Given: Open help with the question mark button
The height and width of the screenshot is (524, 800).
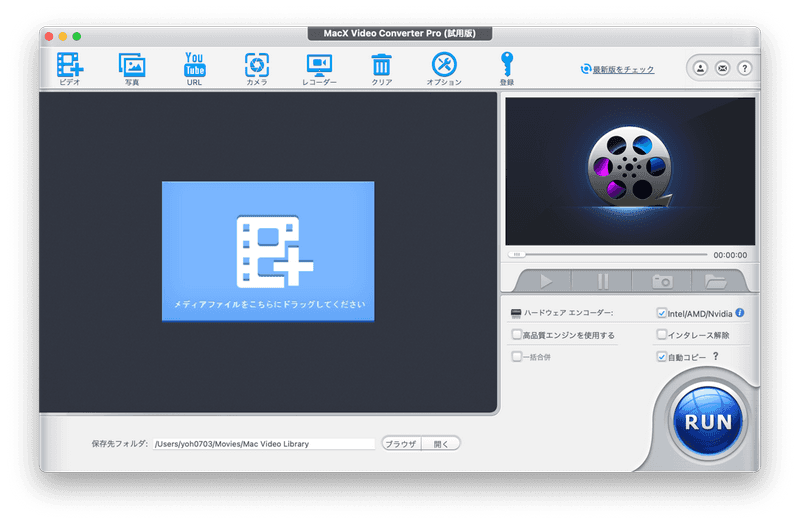Looking at the screenshot, I should point(744,69).
